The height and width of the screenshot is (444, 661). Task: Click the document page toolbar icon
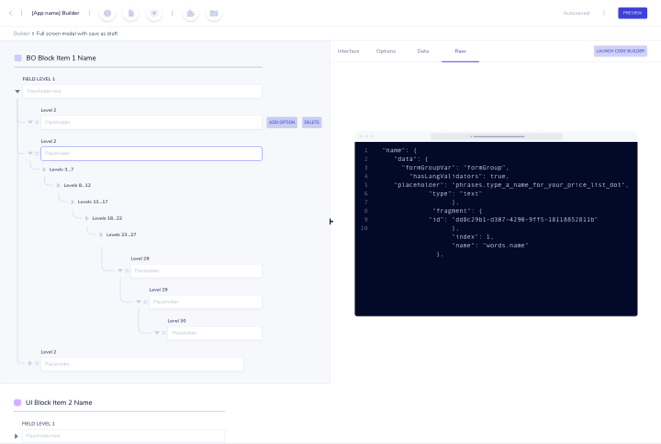(131, 13)
